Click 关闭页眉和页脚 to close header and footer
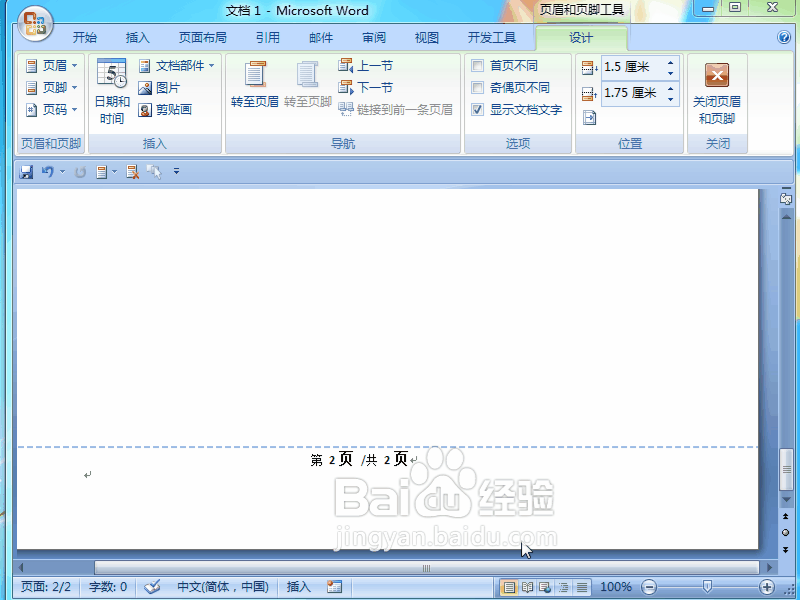This screenshot has width=800, height=600. pyautogui.click(x=718, y=90)
